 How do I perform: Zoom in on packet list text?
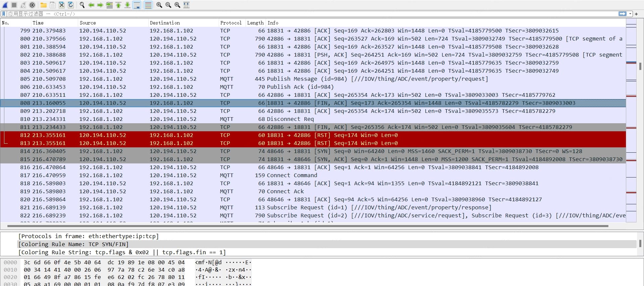(x=159, y=5)
